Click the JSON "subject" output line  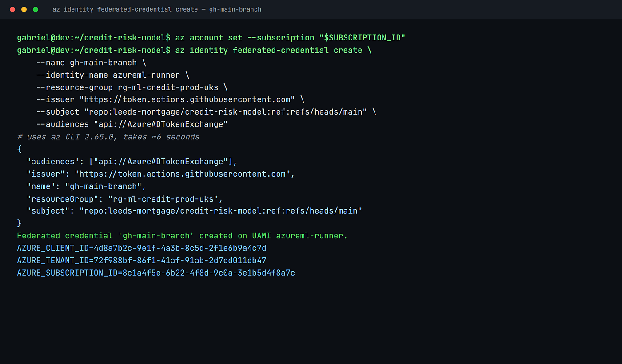click(x=195, y=211)
